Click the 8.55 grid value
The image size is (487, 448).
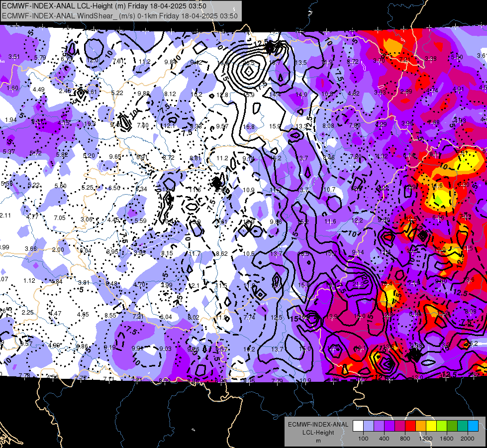point(110,315)
